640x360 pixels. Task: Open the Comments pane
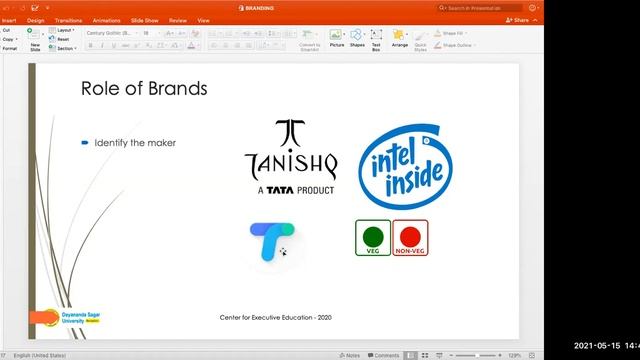pos(383,356)
